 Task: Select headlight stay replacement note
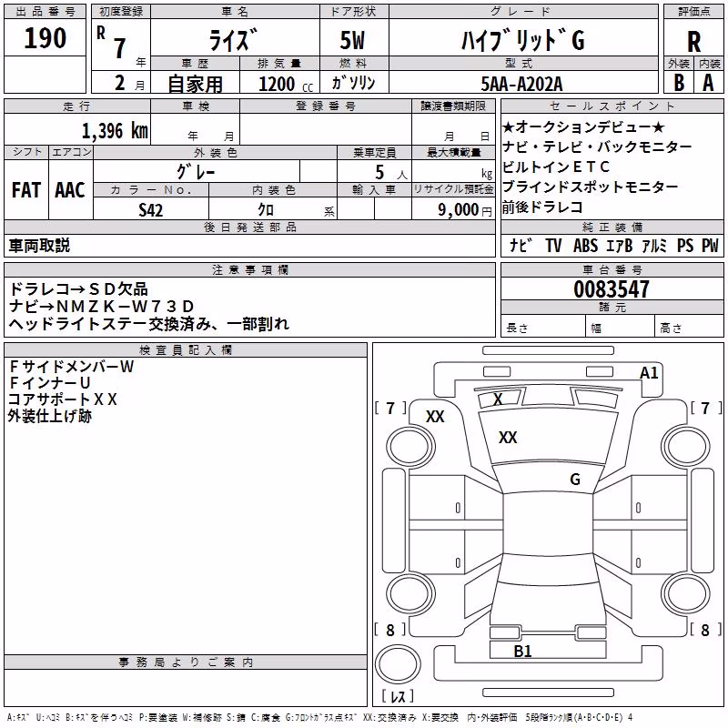148,324
